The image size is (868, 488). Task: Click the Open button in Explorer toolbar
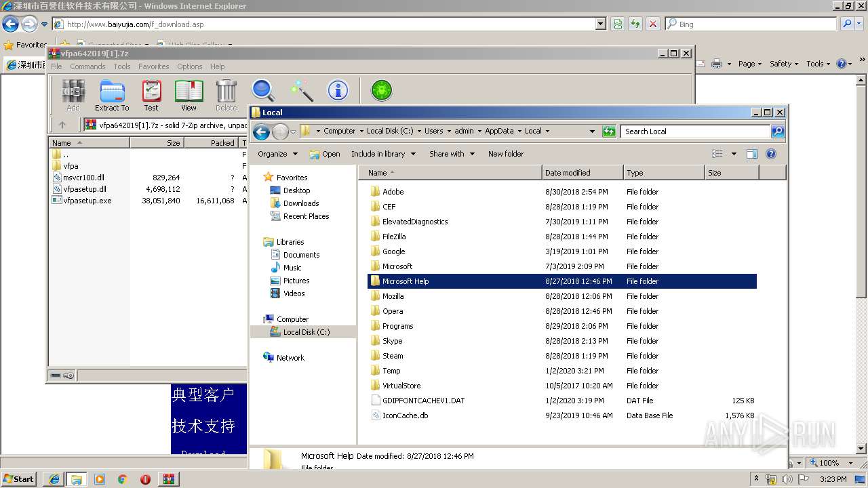click(325, 154)
